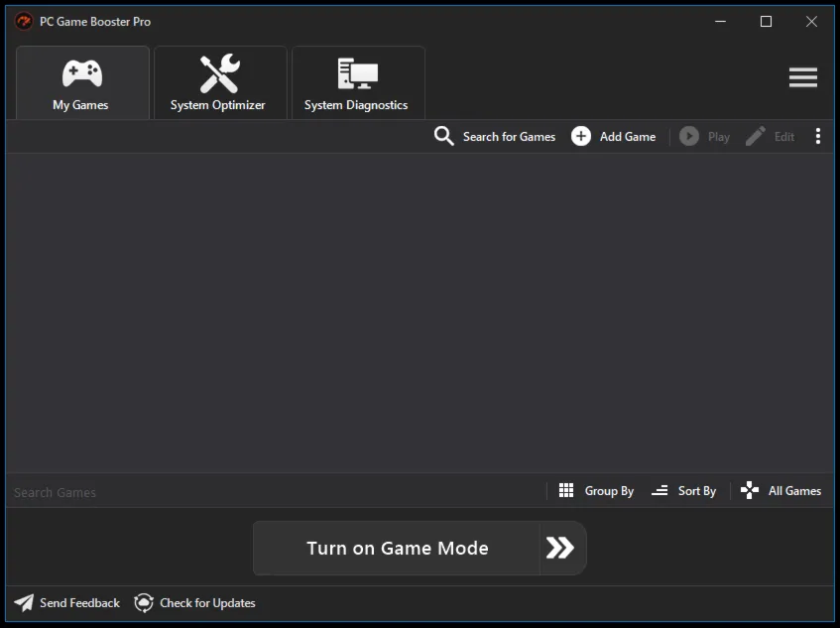Maximize the PC Game Booster Pro window
840x628 pixels.
point(766,22)
